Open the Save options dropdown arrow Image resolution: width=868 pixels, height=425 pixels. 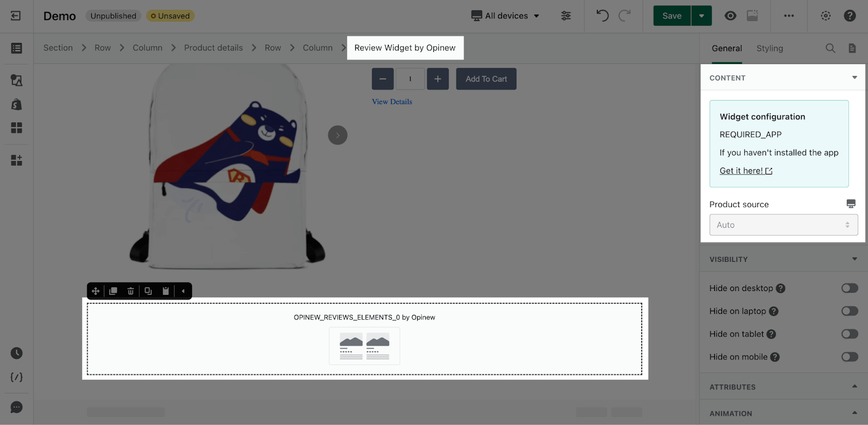point(701,16)
